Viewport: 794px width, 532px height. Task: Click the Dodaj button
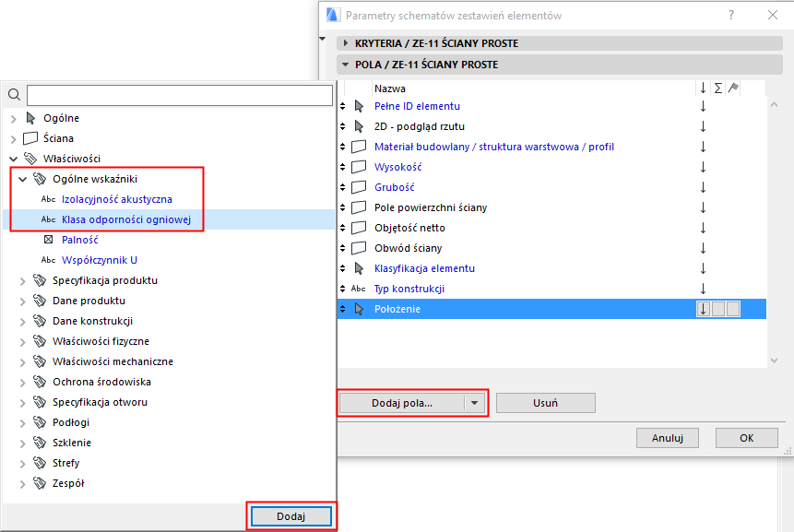click(291, 516)
